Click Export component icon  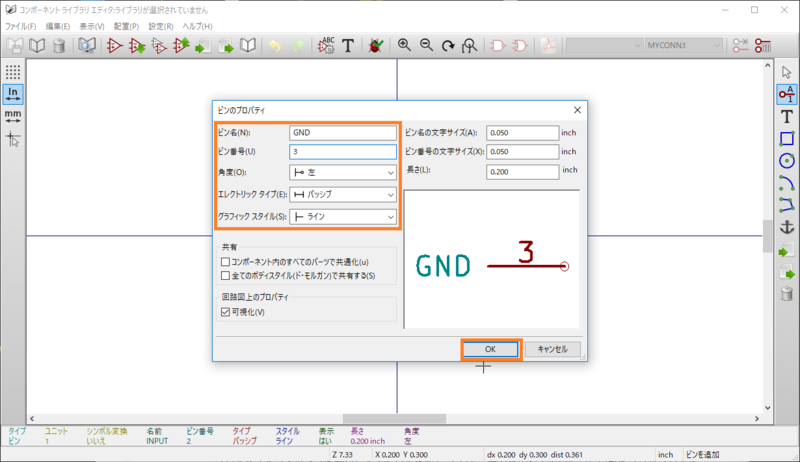pyautogui.click(x=226, y=45)
